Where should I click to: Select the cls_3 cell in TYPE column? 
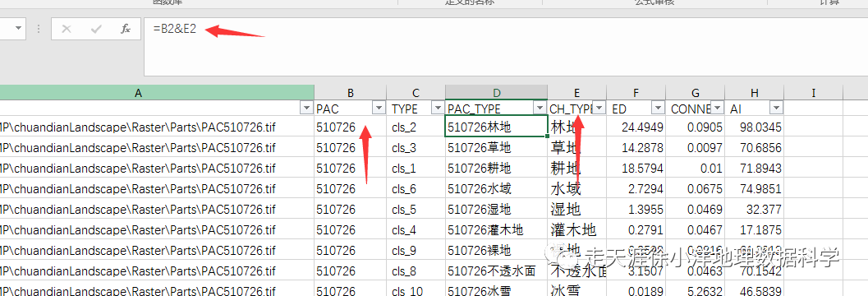[x=416, y=147]
